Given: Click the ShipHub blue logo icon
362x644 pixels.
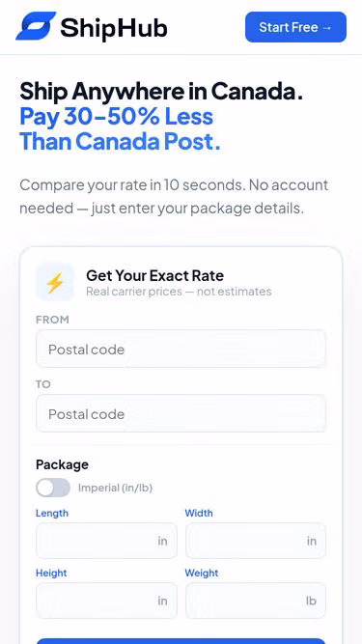Looking at the screenshot, I should tap(36, 26).
